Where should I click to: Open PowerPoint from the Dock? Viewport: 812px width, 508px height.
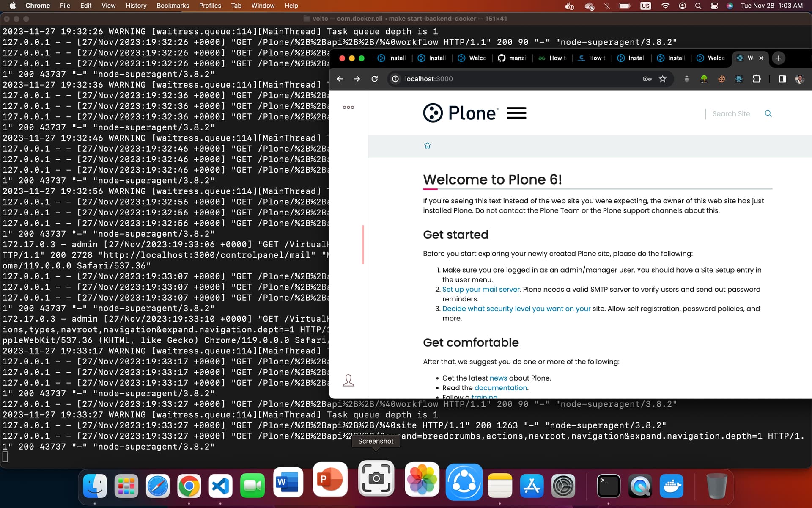point(330,479)
